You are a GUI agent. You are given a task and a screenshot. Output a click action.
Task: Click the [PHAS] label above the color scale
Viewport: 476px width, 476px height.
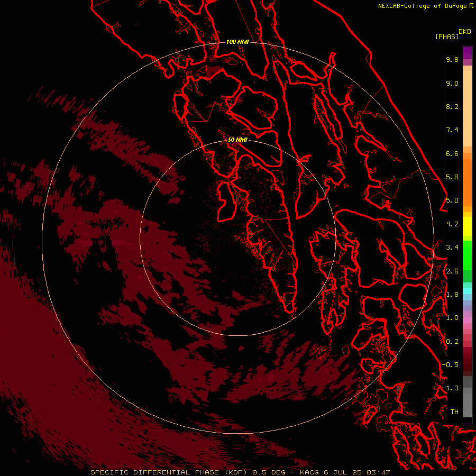click(x=447, y=36)
